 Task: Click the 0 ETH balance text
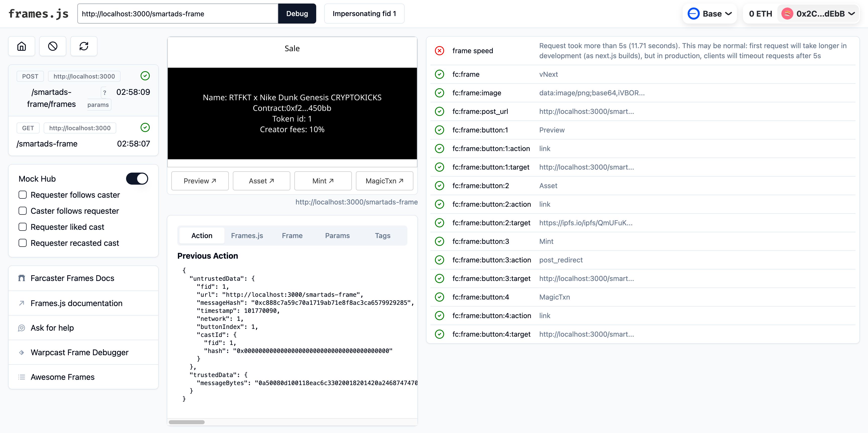click(760, 14)
